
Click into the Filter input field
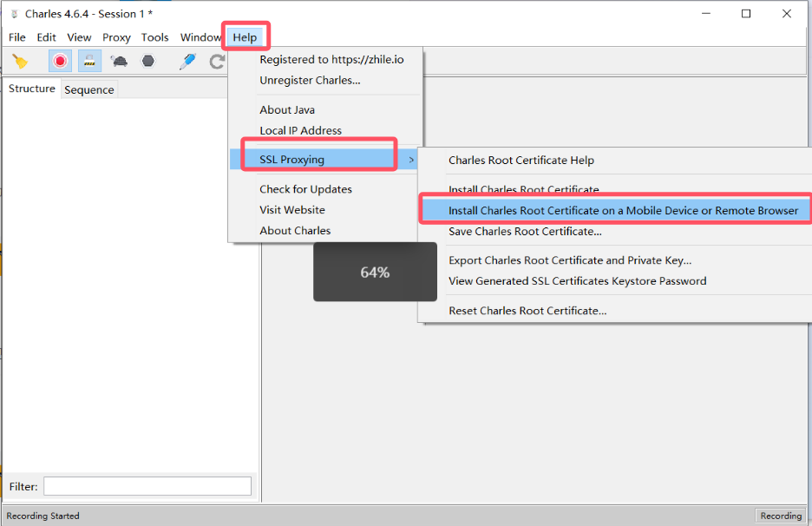tap(147, 486)
